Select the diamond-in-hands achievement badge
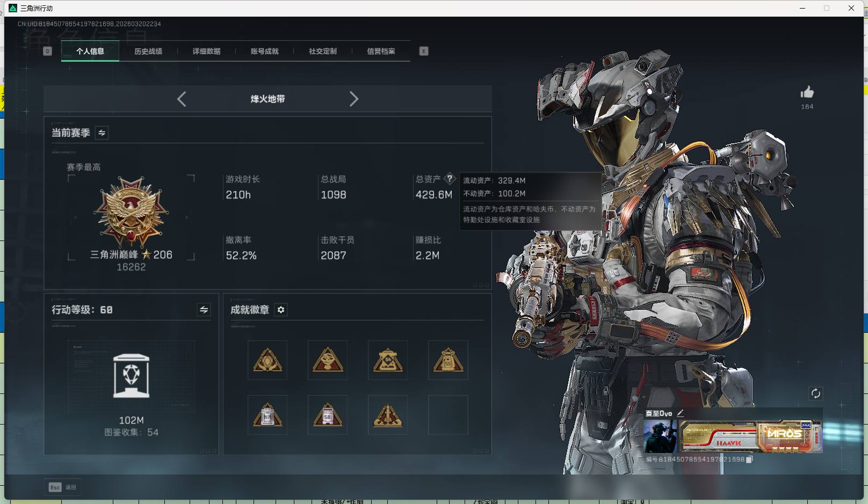868x504 pixels. coord(267,360)
